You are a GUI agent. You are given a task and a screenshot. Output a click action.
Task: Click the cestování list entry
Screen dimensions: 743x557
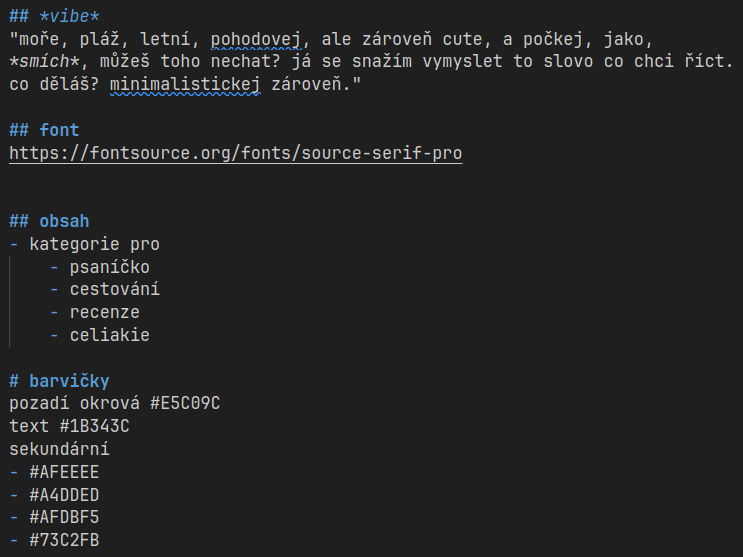click(114, 289)
